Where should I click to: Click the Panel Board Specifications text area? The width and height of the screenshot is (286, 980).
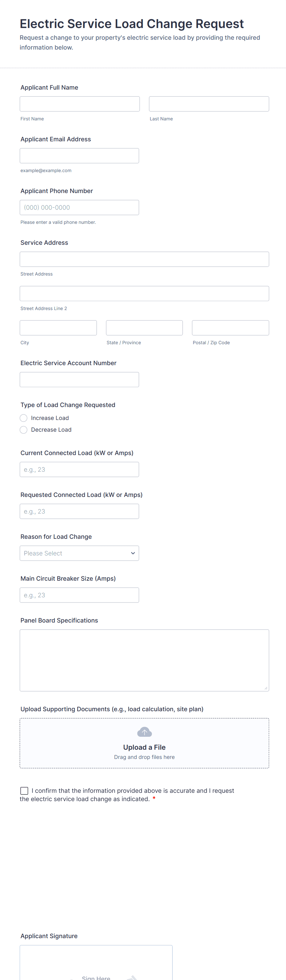144,660
